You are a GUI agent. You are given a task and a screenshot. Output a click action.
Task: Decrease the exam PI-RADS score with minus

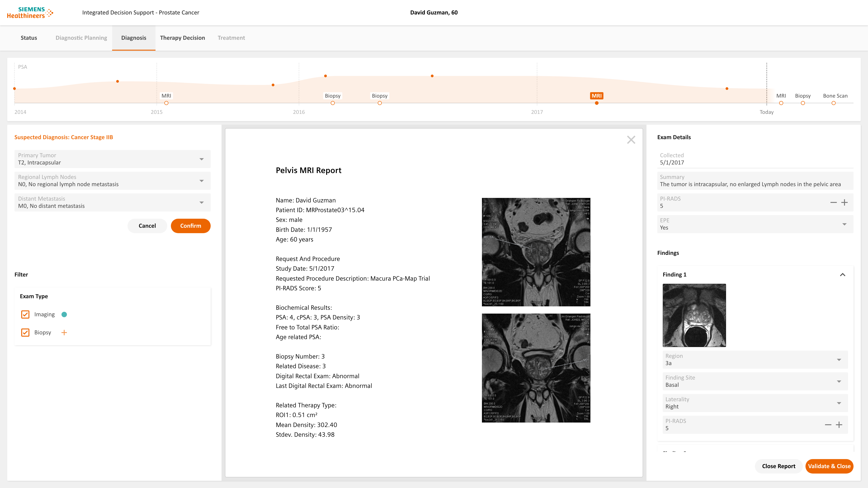pyautogui.click(x=833, y=202)
